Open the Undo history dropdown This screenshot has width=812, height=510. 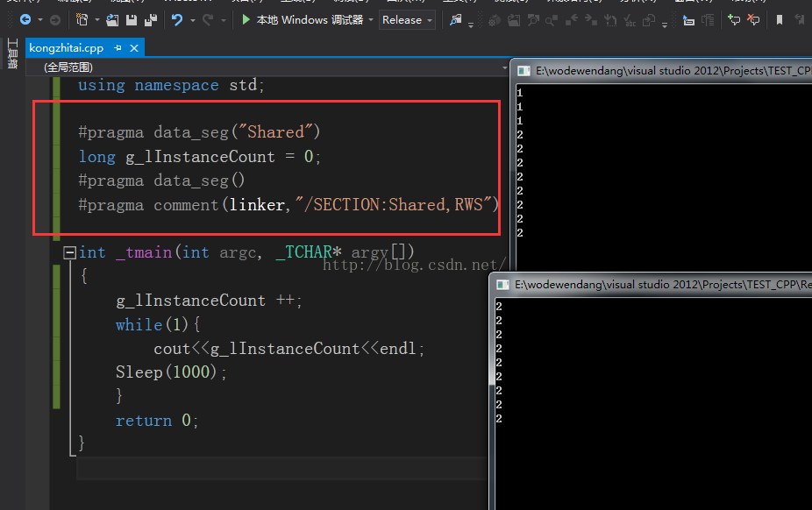point(193,20)
